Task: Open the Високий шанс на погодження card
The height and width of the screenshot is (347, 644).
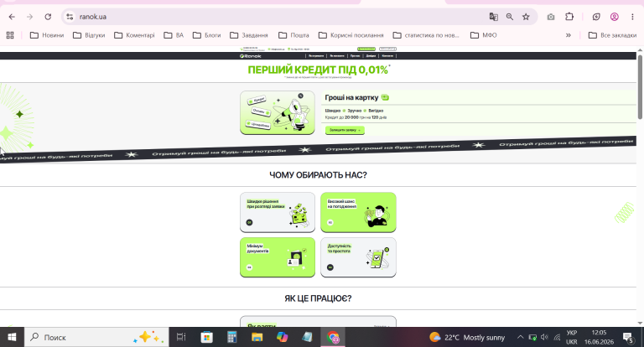Action: [358, 212]
